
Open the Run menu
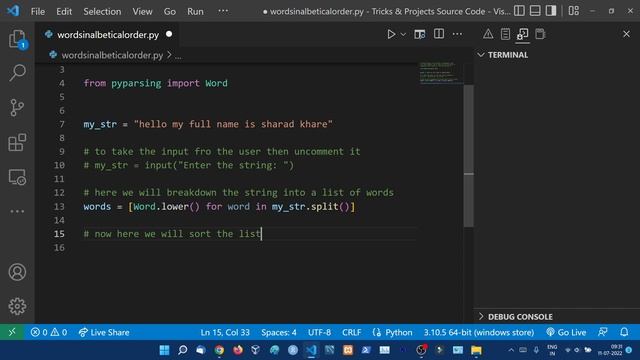click(195, 11)
